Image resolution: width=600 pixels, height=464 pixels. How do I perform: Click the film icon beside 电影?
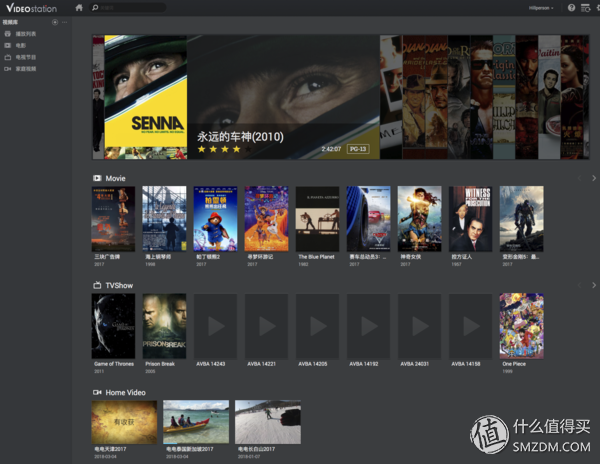7,46
